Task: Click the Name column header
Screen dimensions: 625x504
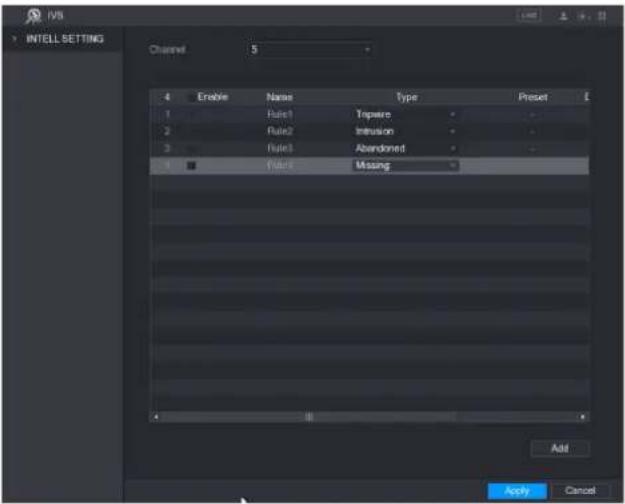Action: tap(279, 97)
